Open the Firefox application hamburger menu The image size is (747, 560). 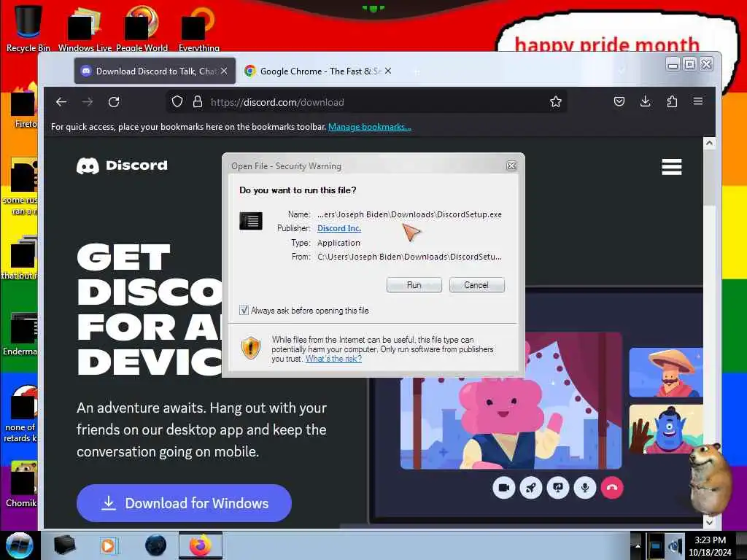(x=698, y=101)
